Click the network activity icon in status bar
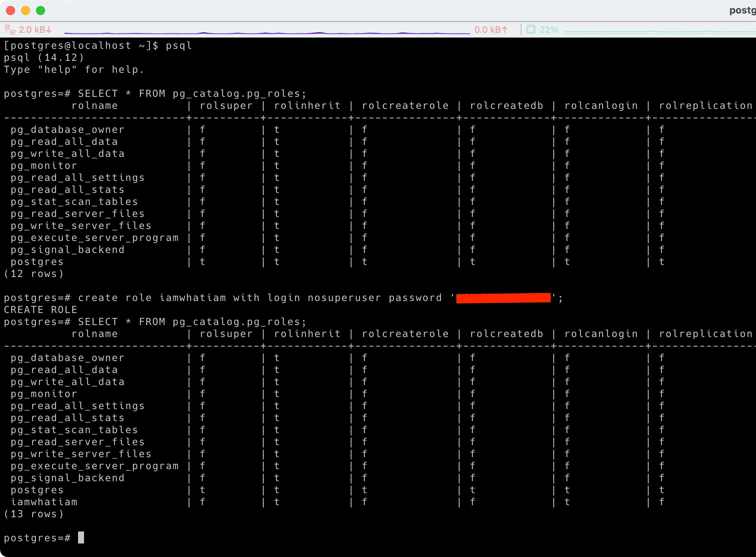756x557 pixels. [10, 30]
